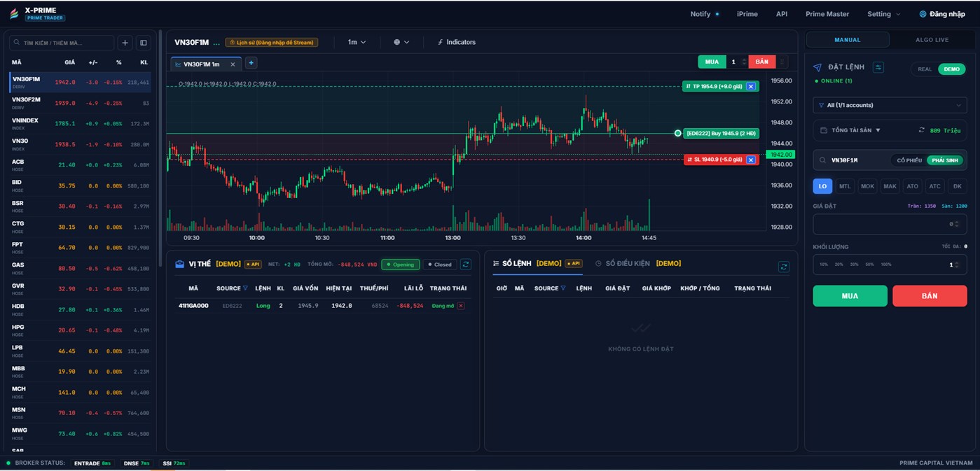Filter positions by SOURCE funnel icon
Image resolution: width=980 pixels, height=471 pixels.
pyautogui.click(x=245, y=288)
